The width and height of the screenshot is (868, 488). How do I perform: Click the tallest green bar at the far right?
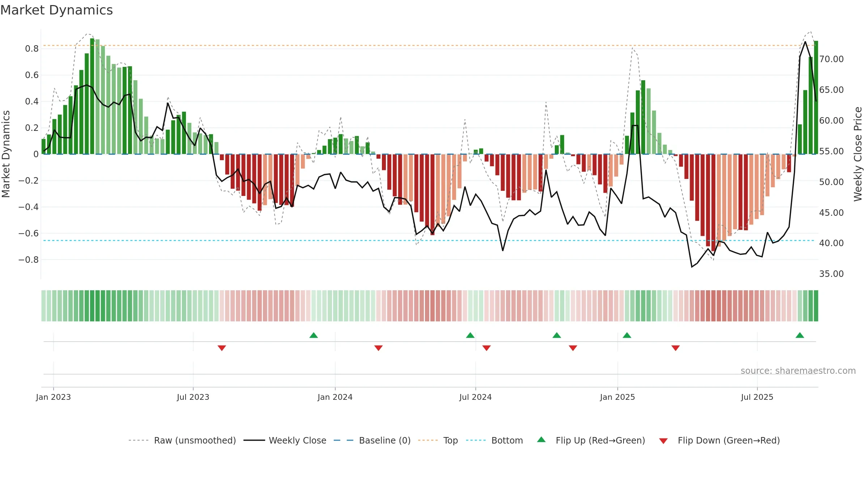pos(816,98)
